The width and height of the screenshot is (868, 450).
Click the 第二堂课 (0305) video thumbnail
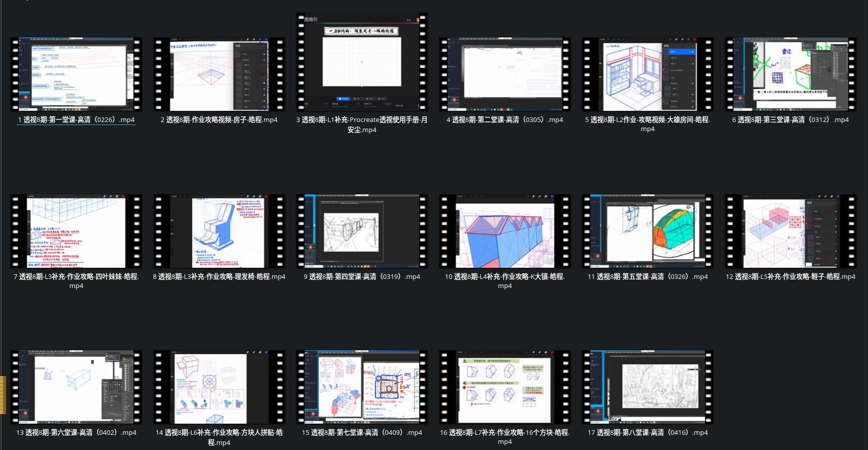(505, 74)
